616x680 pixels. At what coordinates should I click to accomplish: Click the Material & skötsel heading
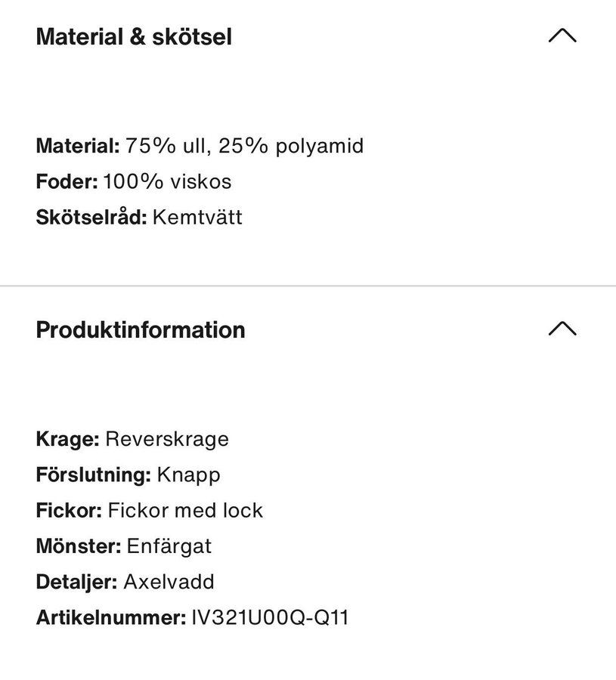click(x=134, y=36)
